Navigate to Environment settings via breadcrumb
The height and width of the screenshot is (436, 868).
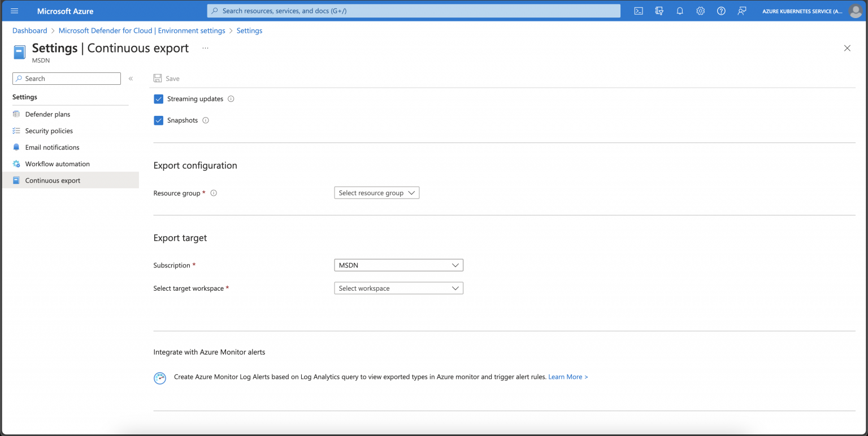141,31
